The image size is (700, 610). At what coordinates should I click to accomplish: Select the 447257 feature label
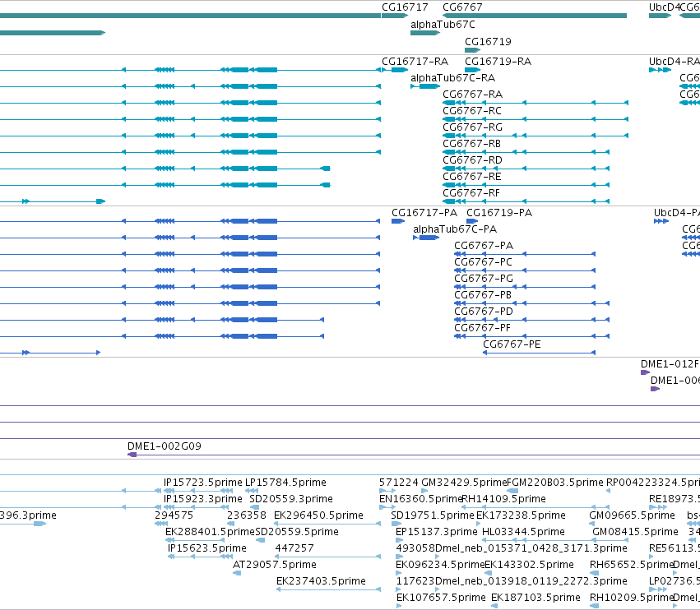294,548
